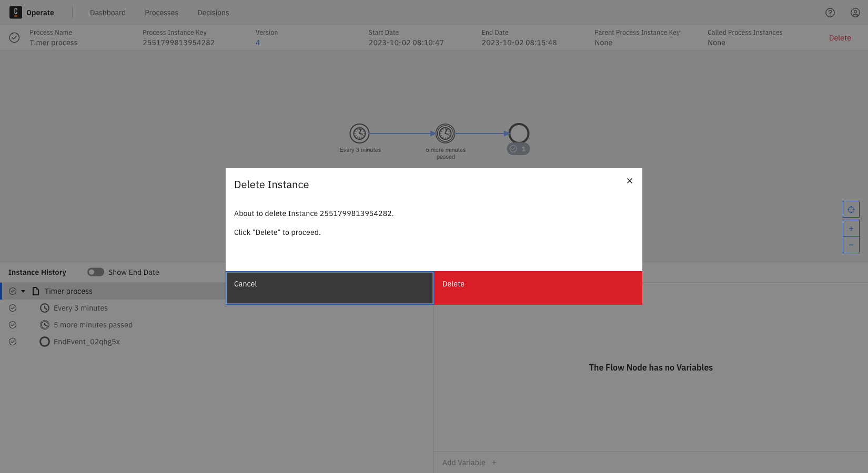Image resolution: width=868 pixels, height=473 pixels.
Task: Zoom out the diagram with minus button
Action: 851,245
